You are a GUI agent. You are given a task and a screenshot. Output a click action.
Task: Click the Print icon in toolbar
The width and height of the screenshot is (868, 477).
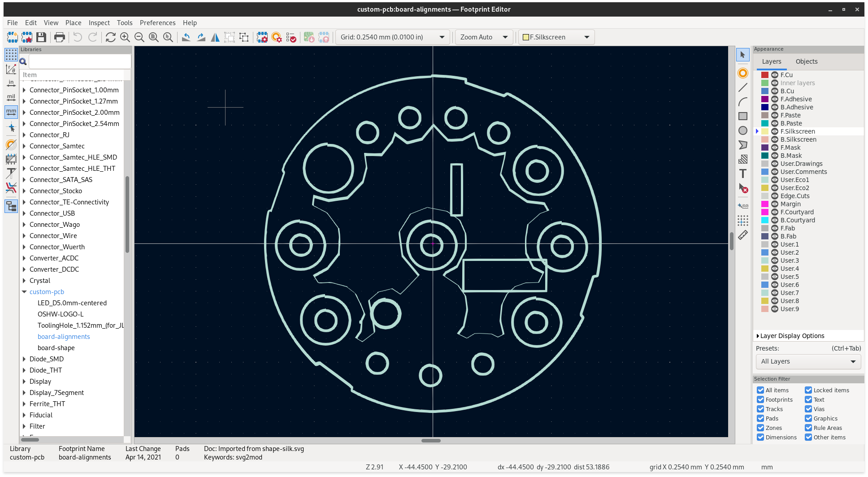(59, 37)
